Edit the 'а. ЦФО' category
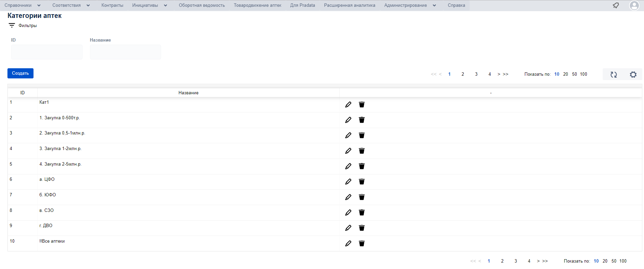Screen dimensions: 644x269 point(348,181)
